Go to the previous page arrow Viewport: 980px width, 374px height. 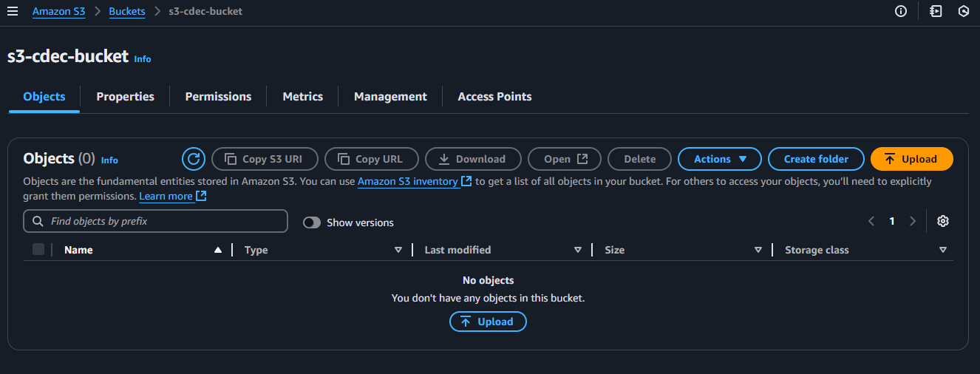click(871, 221)
